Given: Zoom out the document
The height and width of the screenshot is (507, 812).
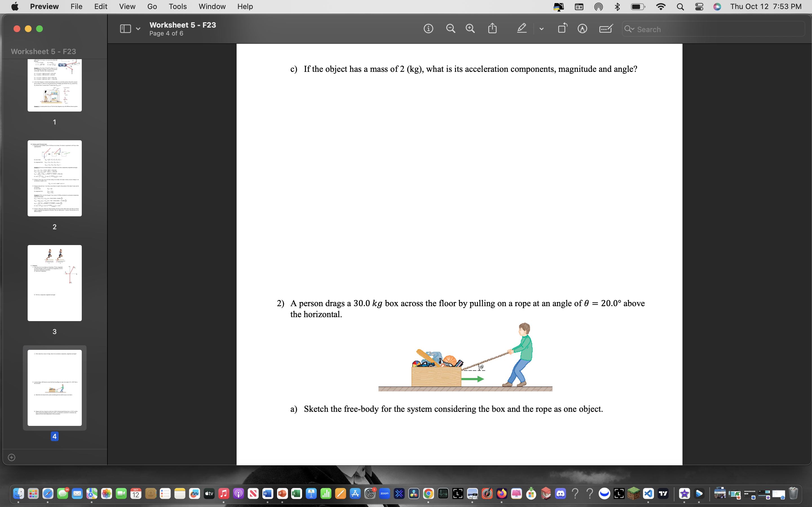Looking at the screenshot, I should [450, 29].
